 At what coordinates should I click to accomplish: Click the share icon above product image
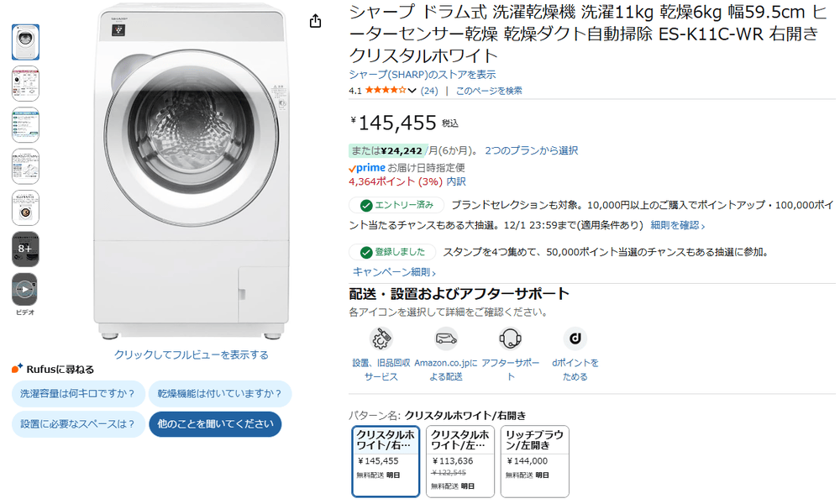315,21
